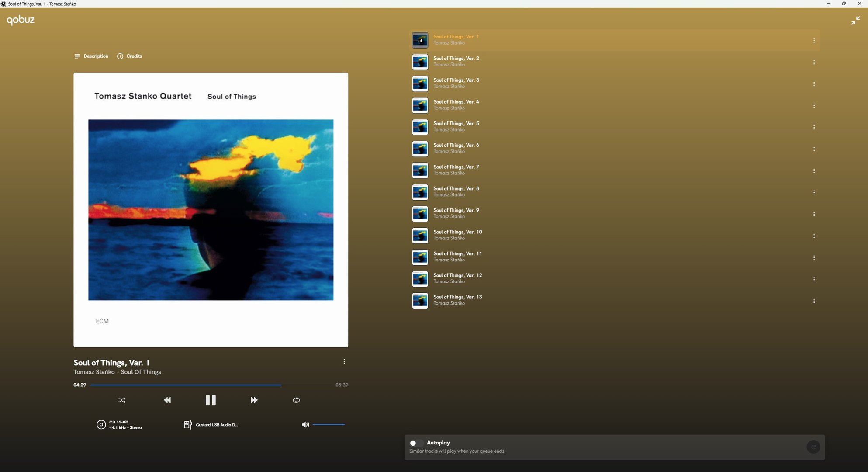The image size is (868, 472).
Task: Pause the currently playing track
Action: (211, 400)
